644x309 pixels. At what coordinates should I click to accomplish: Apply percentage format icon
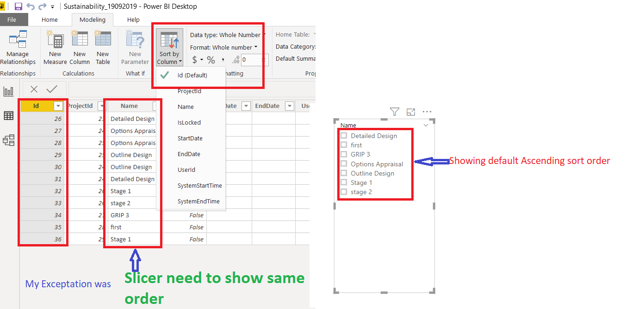point(211,60)
